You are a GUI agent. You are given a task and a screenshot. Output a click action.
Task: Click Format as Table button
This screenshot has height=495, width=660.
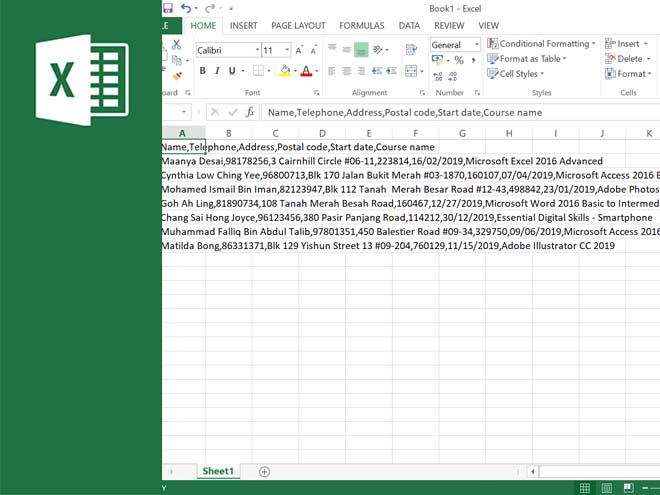pyautogui.click(x=527, y=59)
